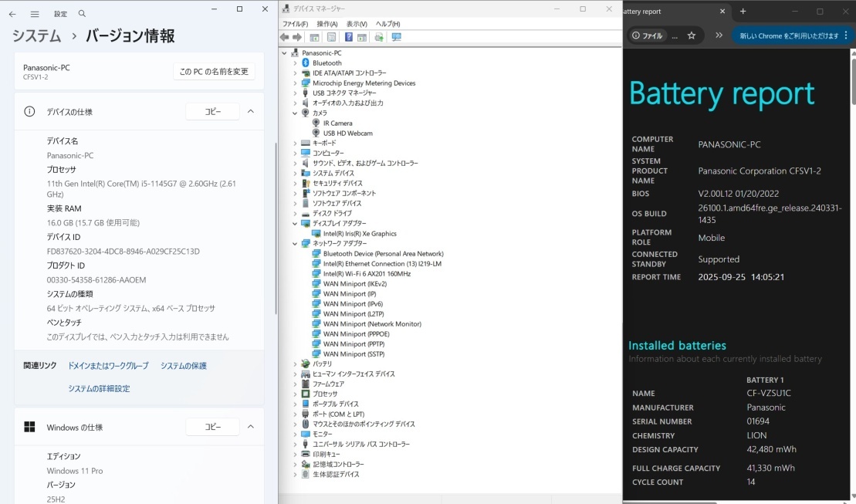
Task: Click the update driver toolbar icon
Action: [379, 37]
